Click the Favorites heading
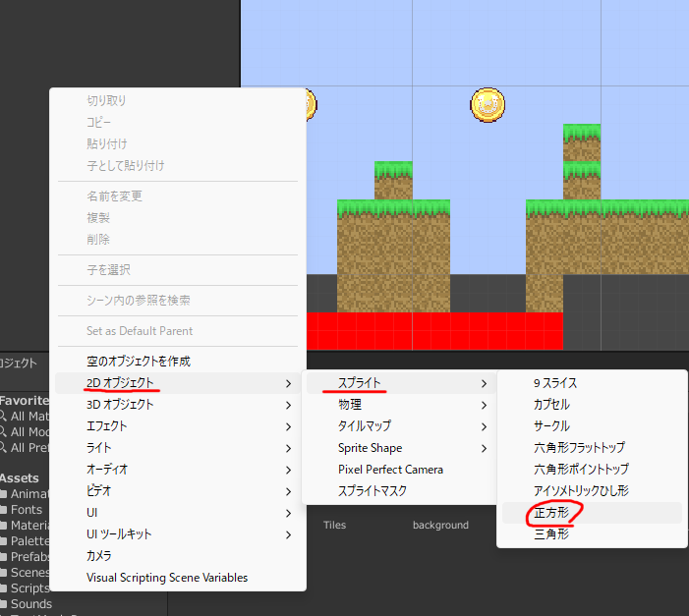689x616 pixels. [25, 400]
